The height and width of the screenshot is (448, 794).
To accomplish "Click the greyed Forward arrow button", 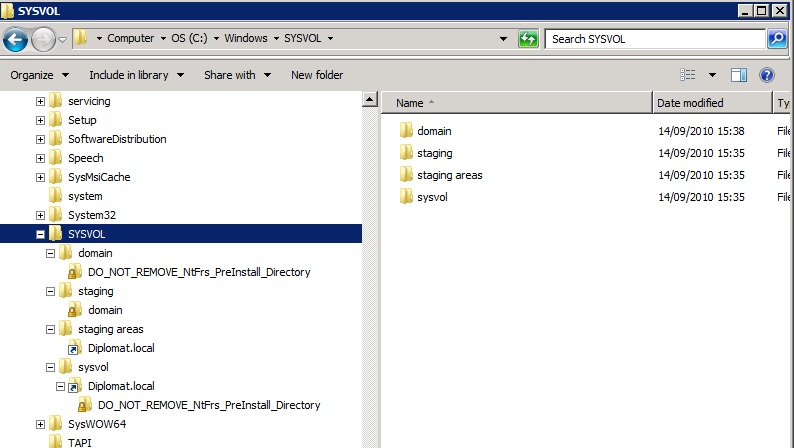I will click(x=43, y=39).
